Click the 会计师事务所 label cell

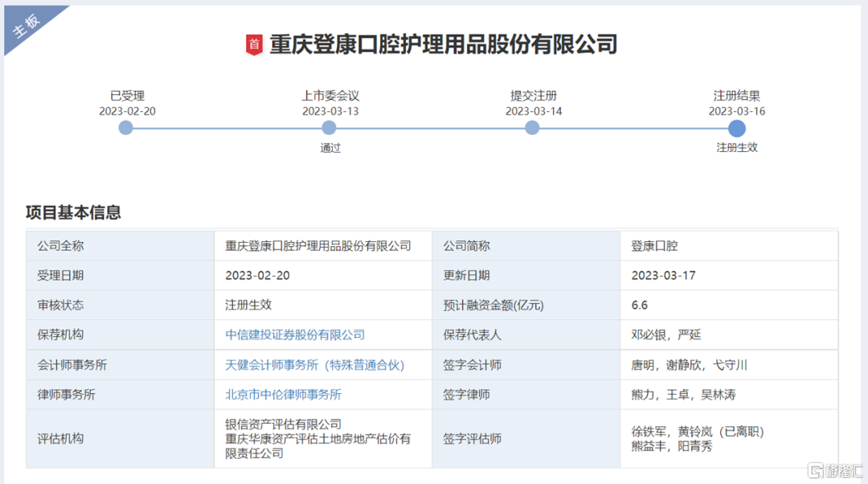point(120,365)
